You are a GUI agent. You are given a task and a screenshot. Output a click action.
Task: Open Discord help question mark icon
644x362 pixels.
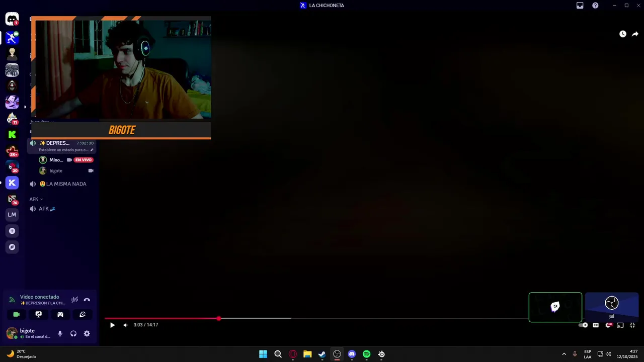coord(595,6)
